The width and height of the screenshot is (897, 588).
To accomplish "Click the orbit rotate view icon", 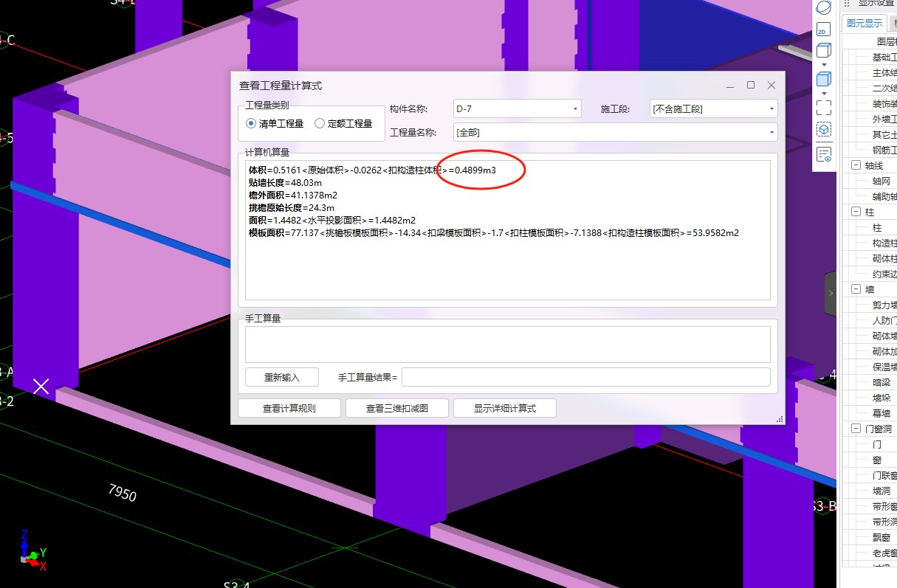I will 824,7.
